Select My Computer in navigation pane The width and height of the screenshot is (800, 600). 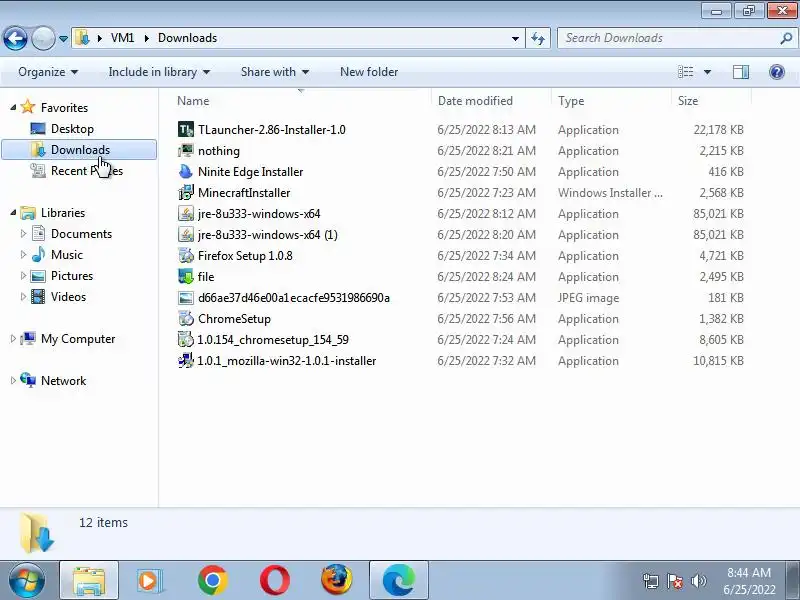78,339
